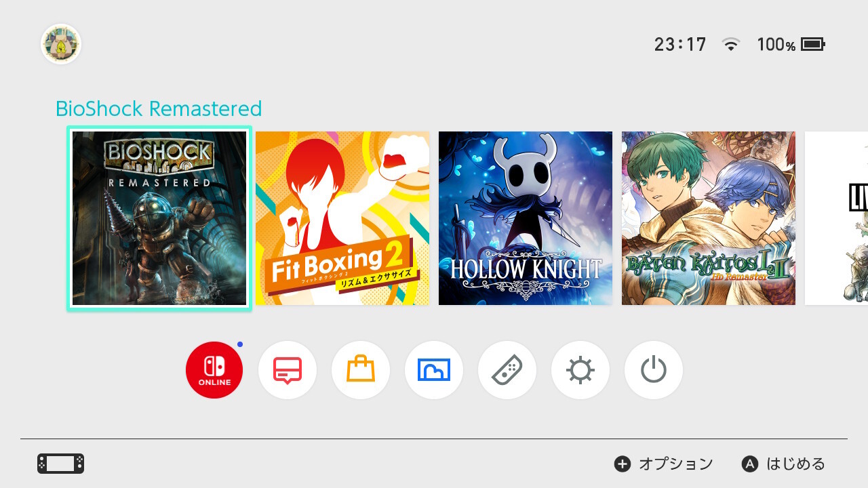The width and height of the screenshot is (868, 488).
Task: Click the BioShock Remastered title text
Action: (159, 108)
